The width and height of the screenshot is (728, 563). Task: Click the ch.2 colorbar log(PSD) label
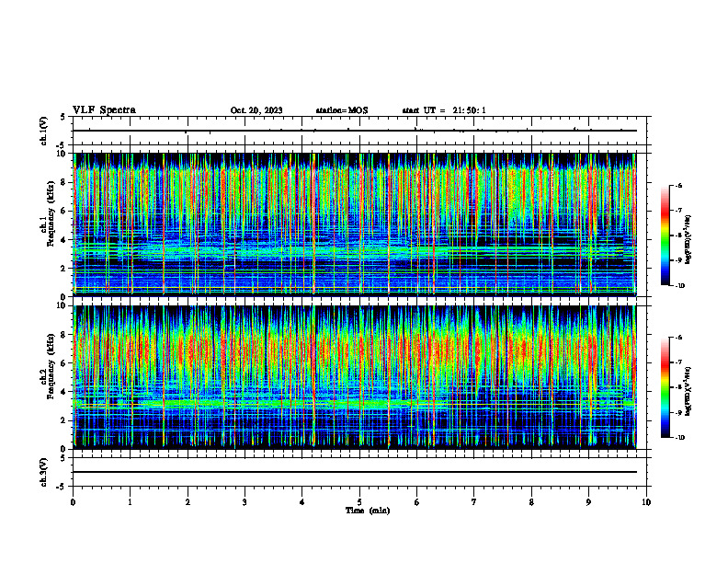(688, 391)
